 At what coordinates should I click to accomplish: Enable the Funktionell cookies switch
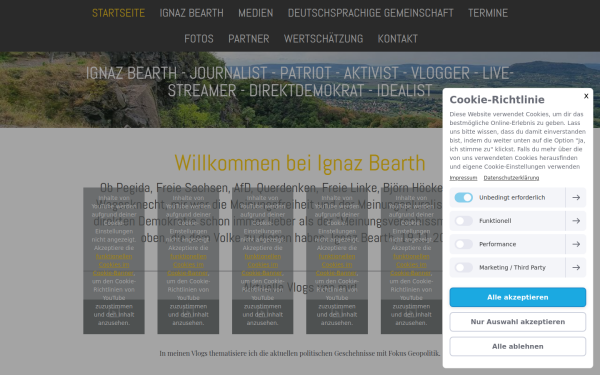click(463, 221)
